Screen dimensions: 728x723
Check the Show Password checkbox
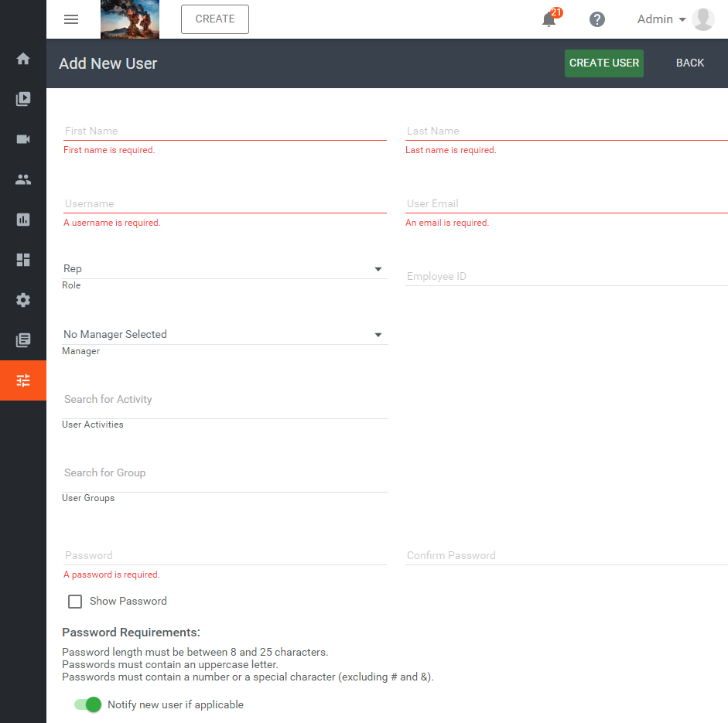point(75,602)
